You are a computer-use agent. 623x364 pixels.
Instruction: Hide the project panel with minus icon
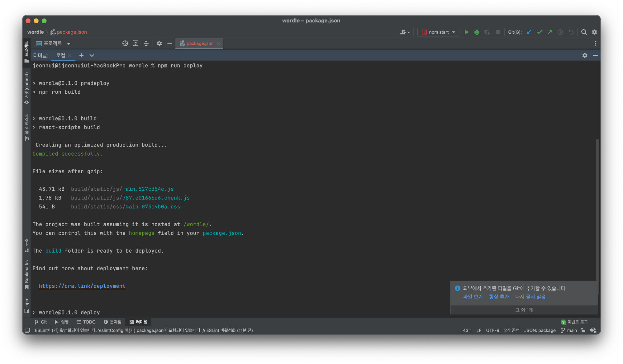(170, 43)
